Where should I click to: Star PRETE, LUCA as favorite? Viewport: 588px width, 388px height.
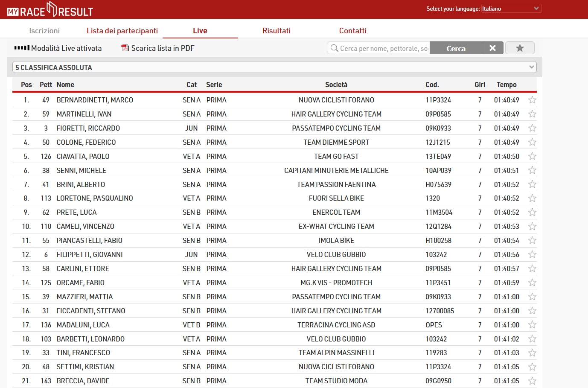coord(532,212)
